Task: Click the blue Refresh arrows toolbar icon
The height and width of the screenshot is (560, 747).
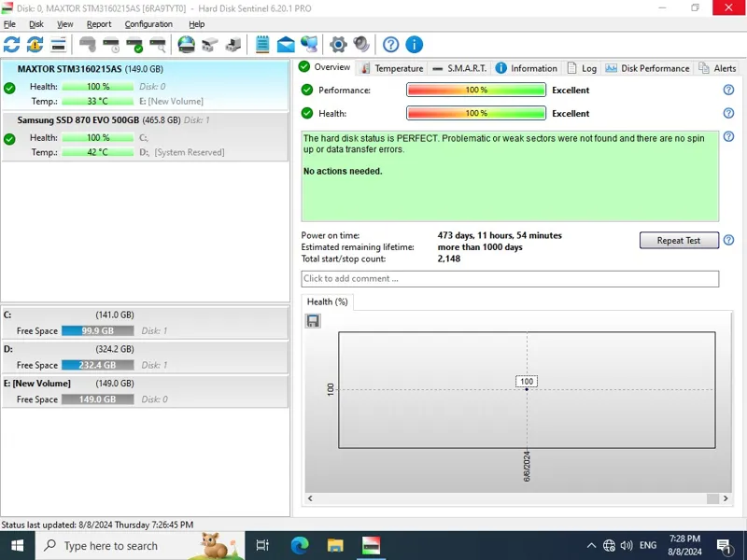Action: pos(11,45)
